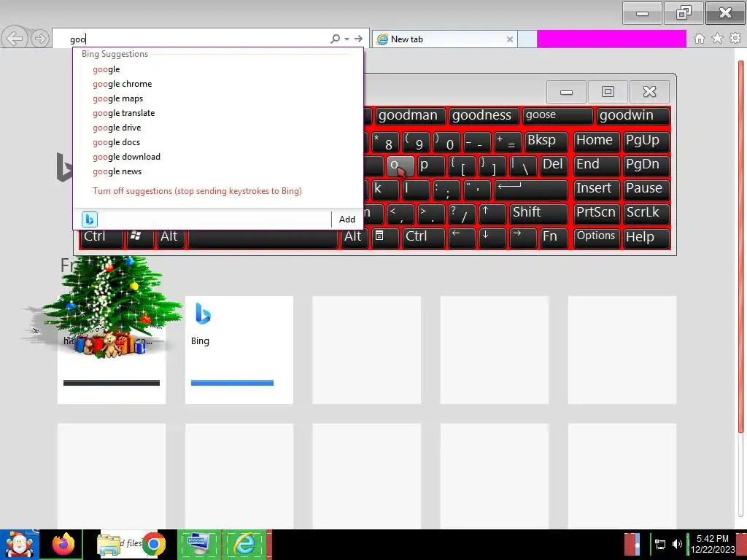Tap the Bksp key on on-screen keyboard
The width and height of the screenshot is (747, 560).
pos(546,141)
